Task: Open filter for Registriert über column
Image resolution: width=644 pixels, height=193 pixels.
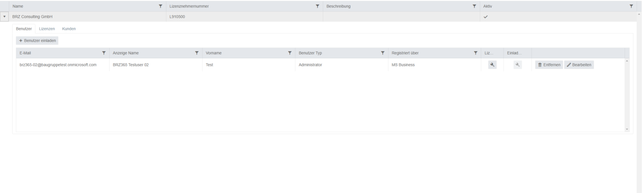Action: pyautogui.click(x=476, y=53)
